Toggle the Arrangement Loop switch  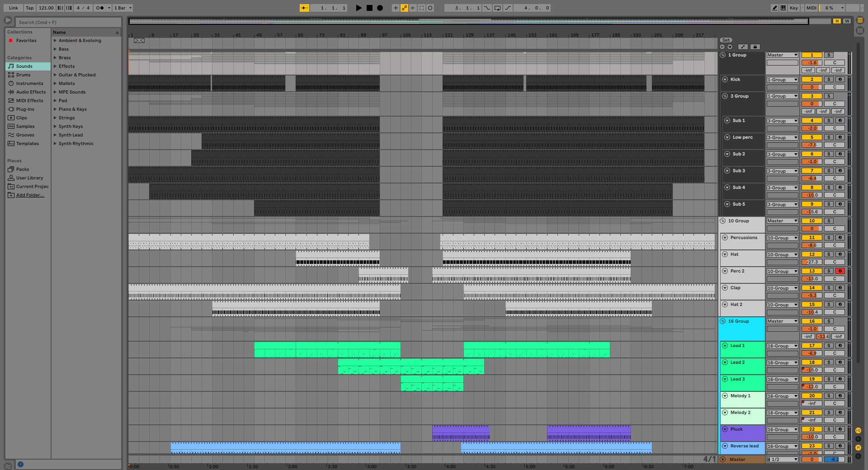(498, 8)
